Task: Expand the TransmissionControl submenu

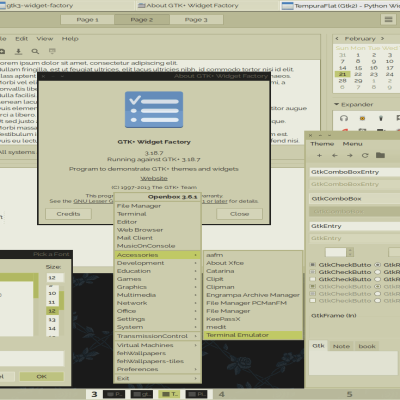Action: coord(157,336)
